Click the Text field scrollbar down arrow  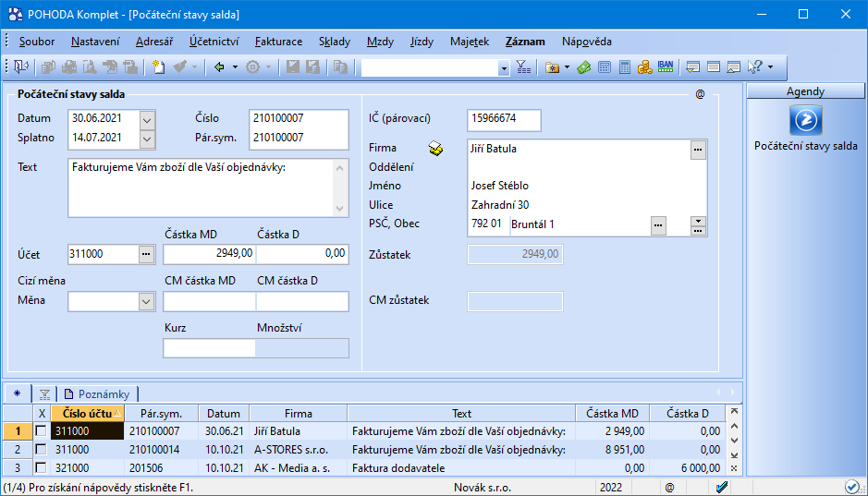click(x=340, y=209)
